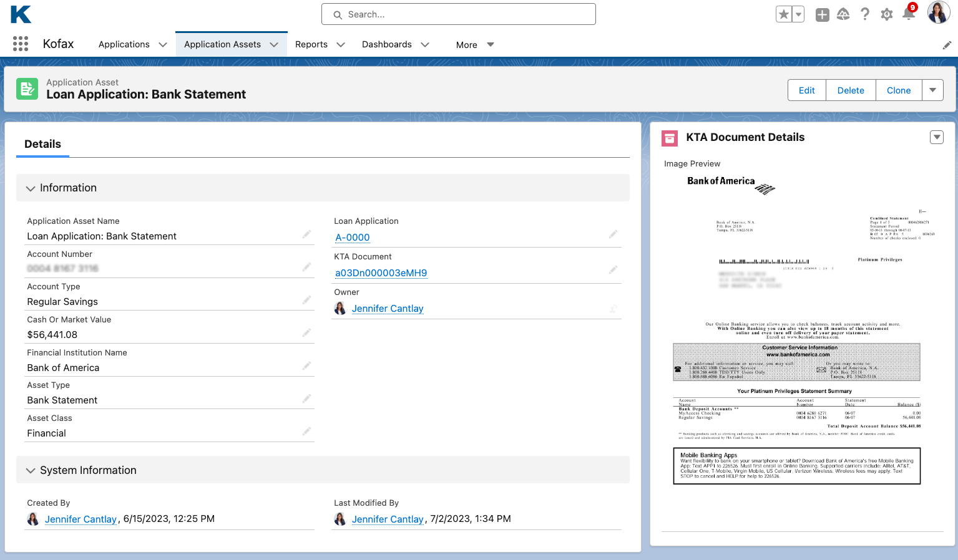Image resolution: width=958 pixels, height=560 pixels.
Task: Open the user profile avatar
Action: tap(938, 12)
